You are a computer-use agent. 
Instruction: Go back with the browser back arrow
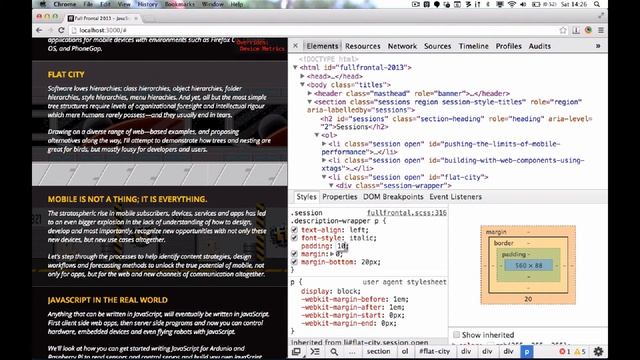39,30
